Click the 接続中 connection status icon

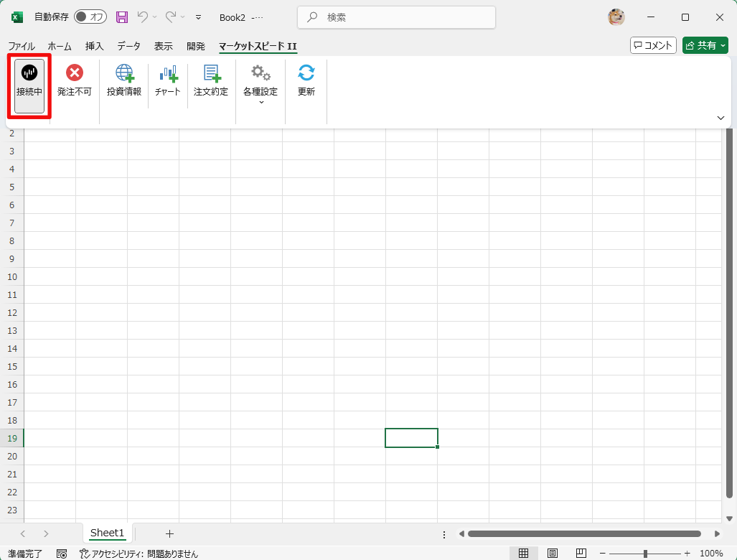29,73
